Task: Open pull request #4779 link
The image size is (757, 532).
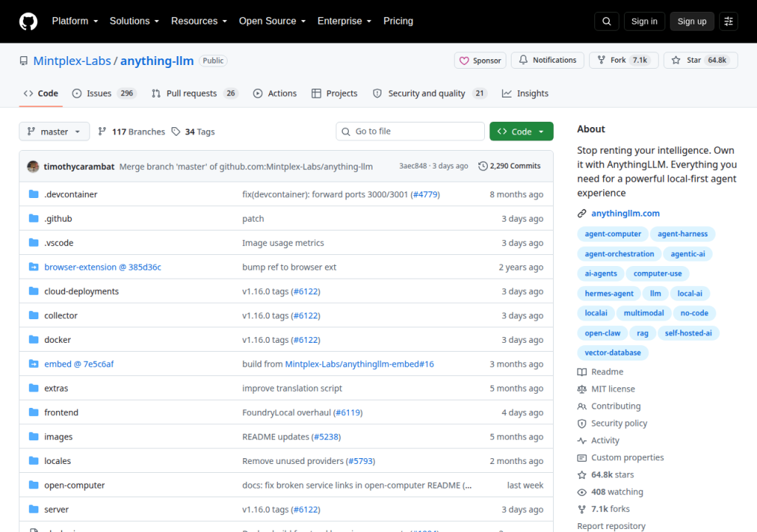Action: click(425, 194)
